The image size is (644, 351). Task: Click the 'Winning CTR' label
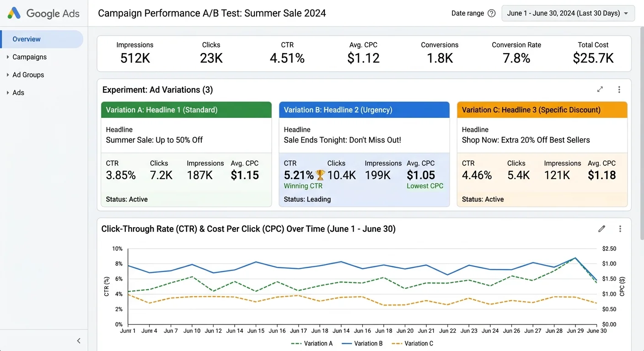[x=303, y=186]
